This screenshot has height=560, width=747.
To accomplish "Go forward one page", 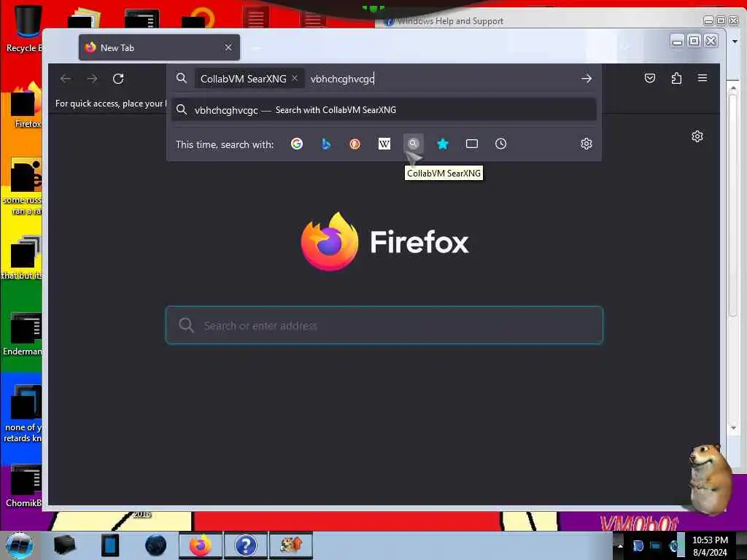I will tap(92, 79).
